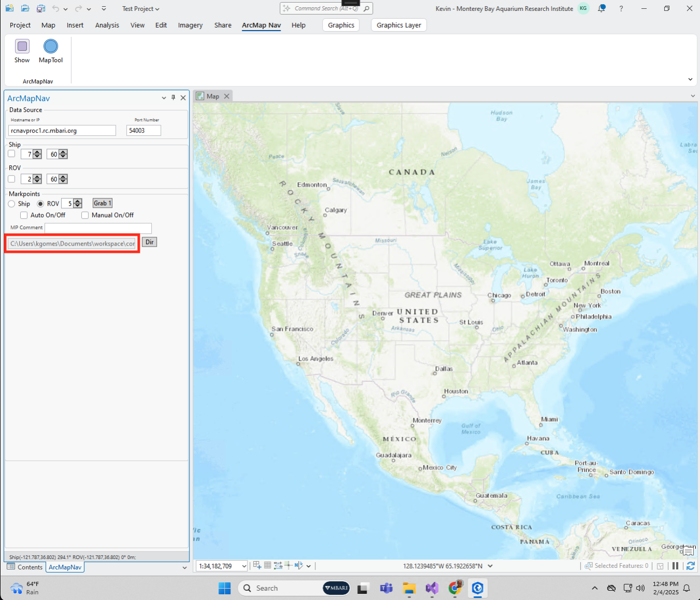Click the Grab 1 button
The width and height of the screenshot is (700, 600).
point(102,203)
